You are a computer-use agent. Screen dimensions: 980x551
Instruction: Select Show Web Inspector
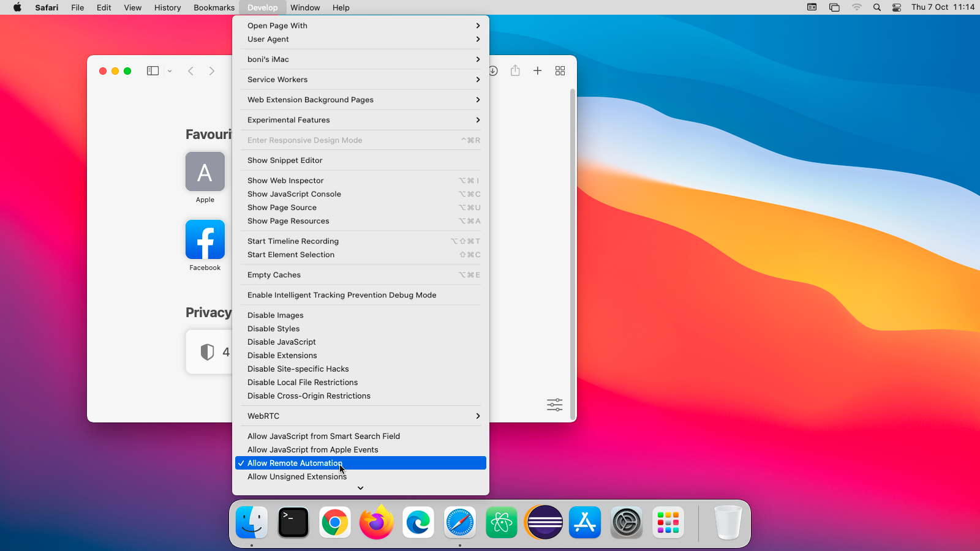pyautogui.click(x=285, y=181)
